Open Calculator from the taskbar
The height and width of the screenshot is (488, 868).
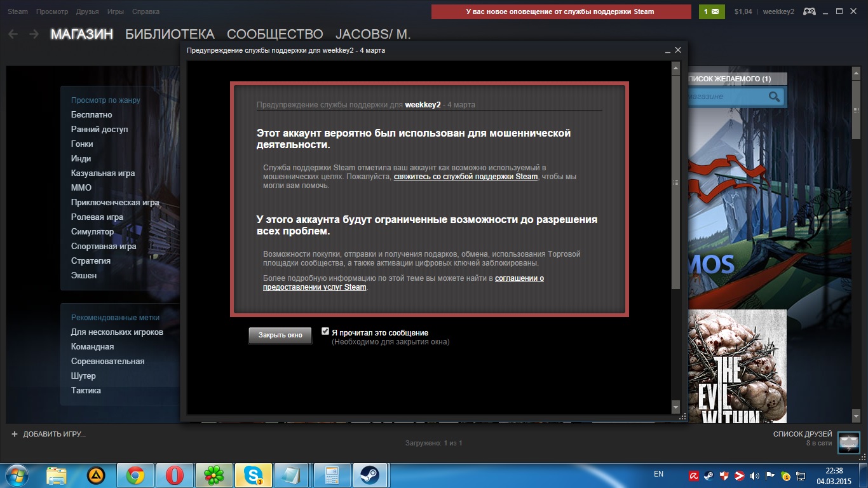pos(332,475)
